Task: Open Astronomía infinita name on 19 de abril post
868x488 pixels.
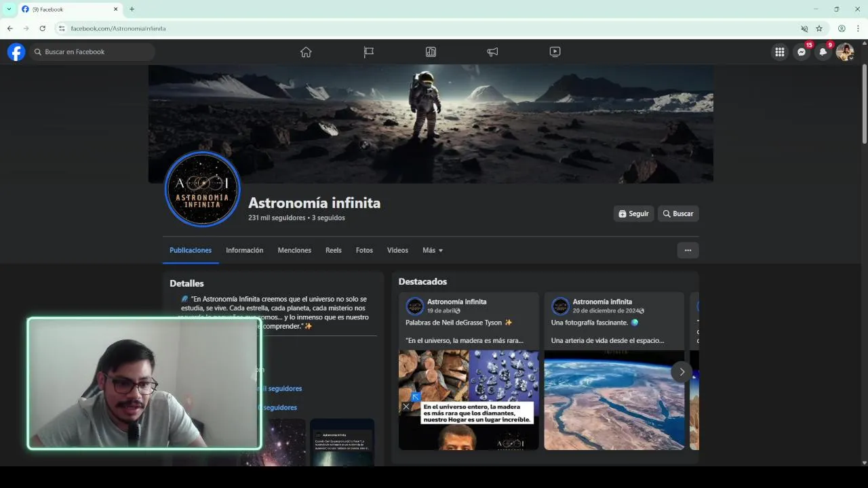Action: point(456,302)
